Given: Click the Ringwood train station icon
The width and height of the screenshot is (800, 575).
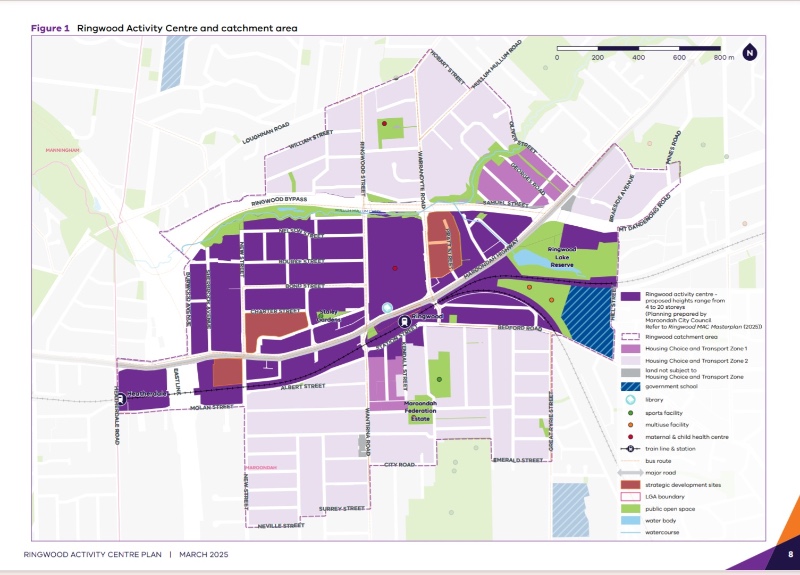Looking at the screenshot, I should [404, 322].
